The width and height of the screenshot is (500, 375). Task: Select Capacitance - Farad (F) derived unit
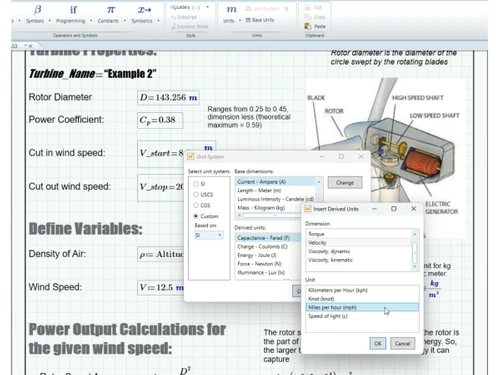(269, 238)
